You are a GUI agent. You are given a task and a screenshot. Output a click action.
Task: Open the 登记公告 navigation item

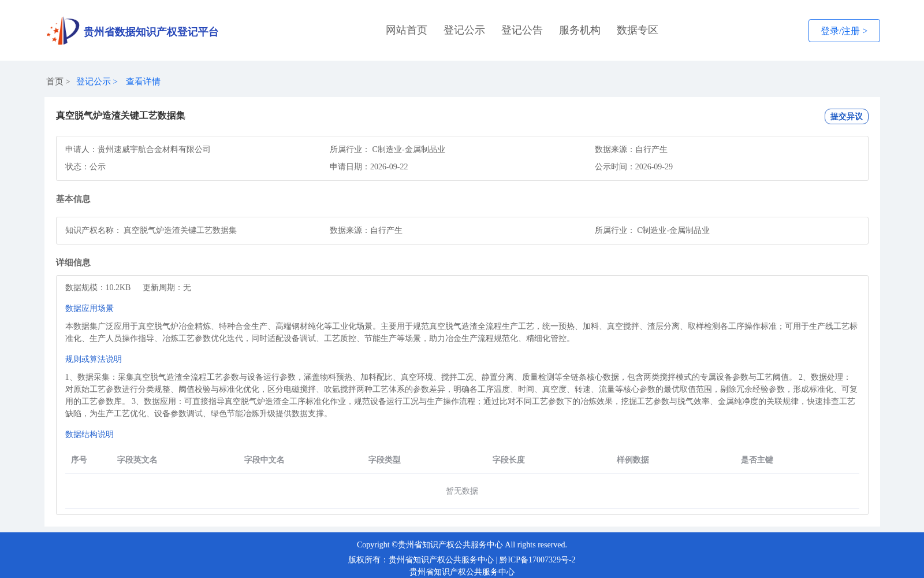pyautogui.click(x=522, y=30)
